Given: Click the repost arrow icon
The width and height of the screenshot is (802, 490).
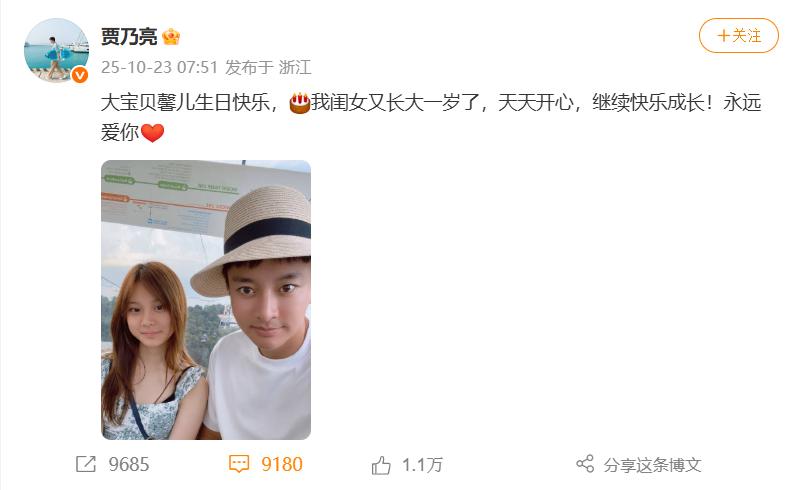Looking at the screenshot, I should [x=85, y=464].
